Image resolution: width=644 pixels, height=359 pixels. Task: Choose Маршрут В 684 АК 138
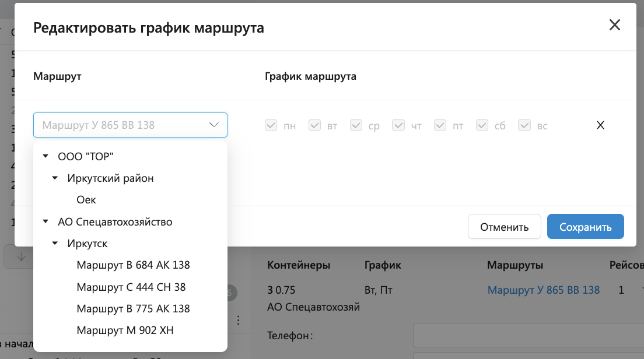(x=133, y=265)
